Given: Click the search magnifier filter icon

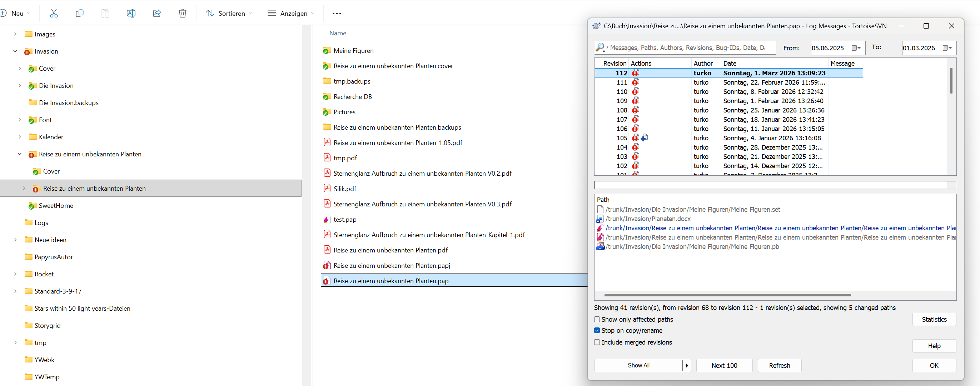Looking at the screenshot, I should (601, 47).
